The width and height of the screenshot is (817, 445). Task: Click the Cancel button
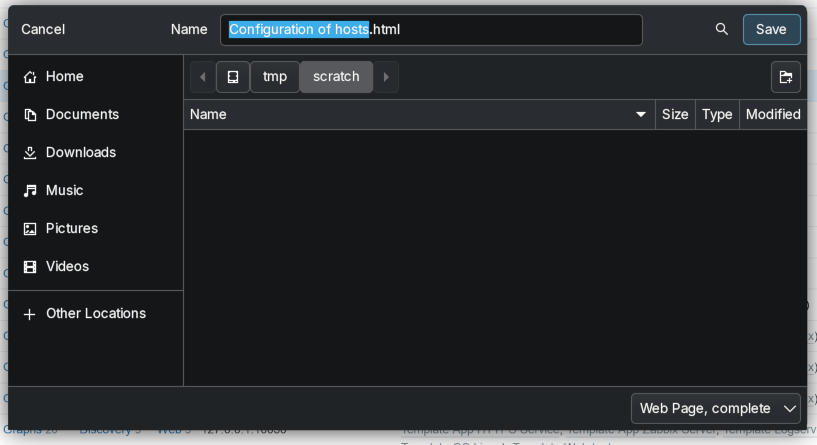point(43,29)
